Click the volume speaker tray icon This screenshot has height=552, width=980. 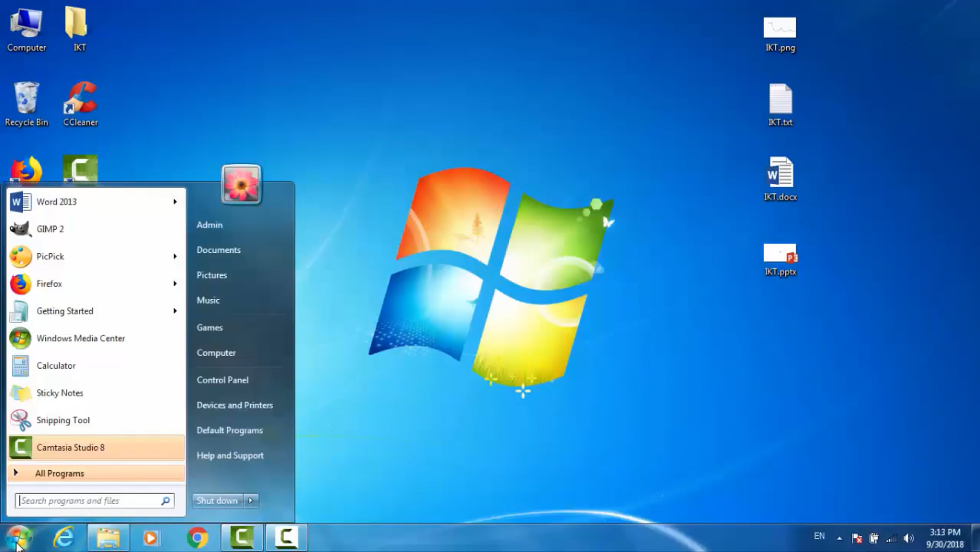point(909,538)
